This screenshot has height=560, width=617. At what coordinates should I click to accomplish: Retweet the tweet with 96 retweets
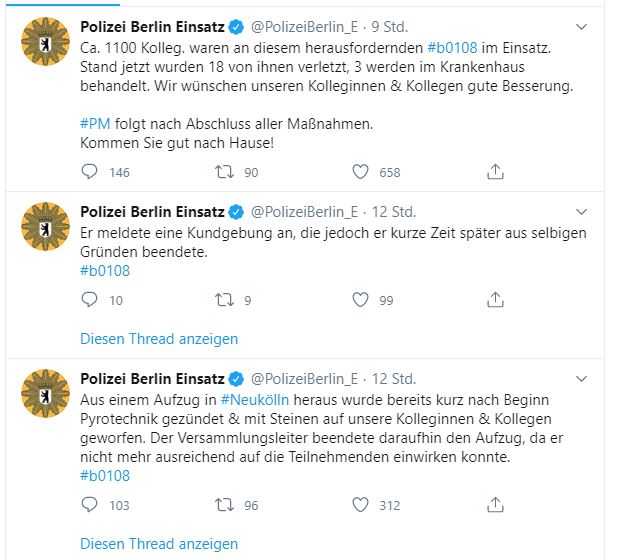[x=225, y=505]
